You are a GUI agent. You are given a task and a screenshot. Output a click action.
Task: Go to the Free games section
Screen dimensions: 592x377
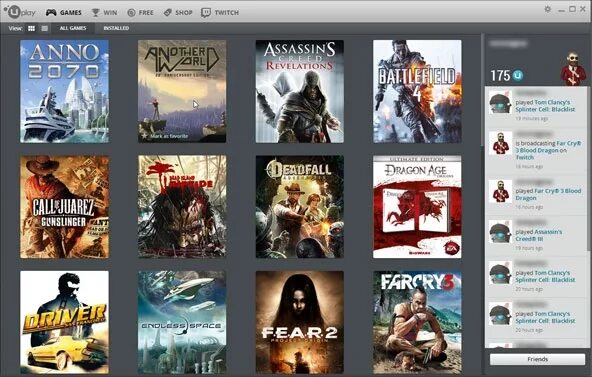[x=140, y=12]
